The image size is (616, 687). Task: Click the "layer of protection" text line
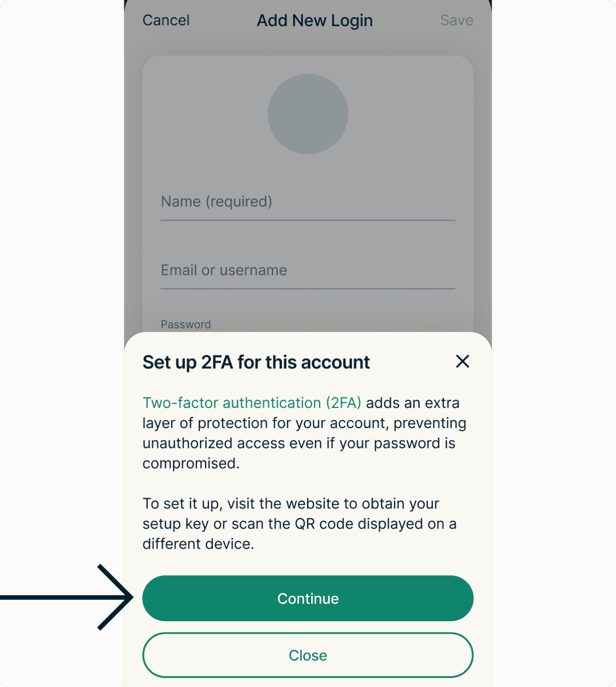tap(304, 423)
